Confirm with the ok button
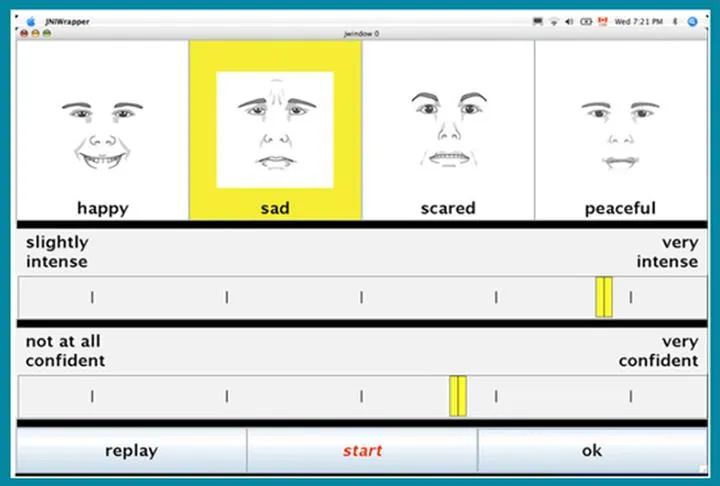720x486 pixels. click(x=592, y=451)
